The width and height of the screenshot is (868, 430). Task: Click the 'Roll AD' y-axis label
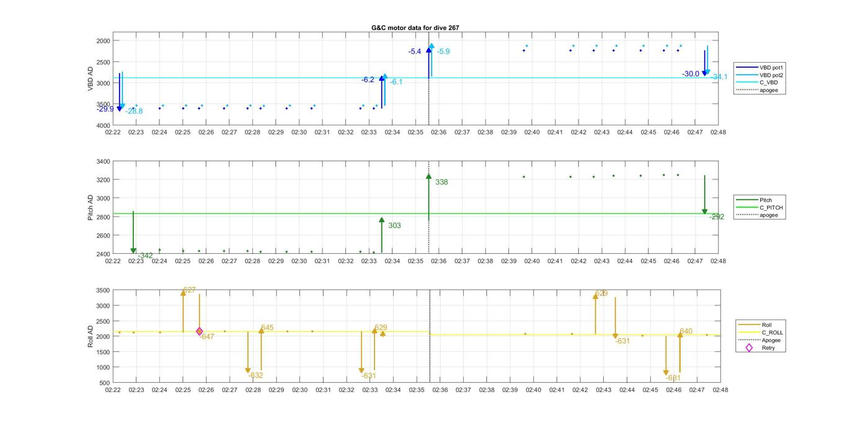[x=91, y=336]
